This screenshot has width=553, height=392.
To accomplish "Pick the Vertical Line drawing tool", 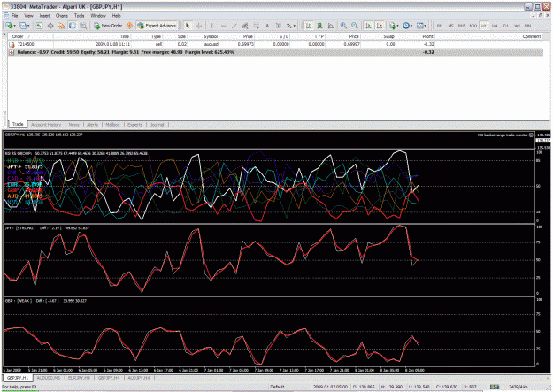I will [212, 26].
